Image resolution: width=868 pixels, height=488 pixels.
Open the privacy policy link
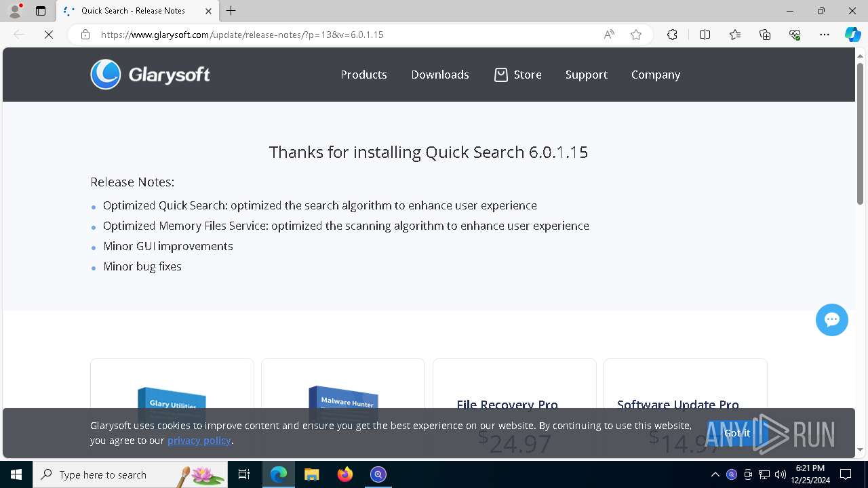199,441
